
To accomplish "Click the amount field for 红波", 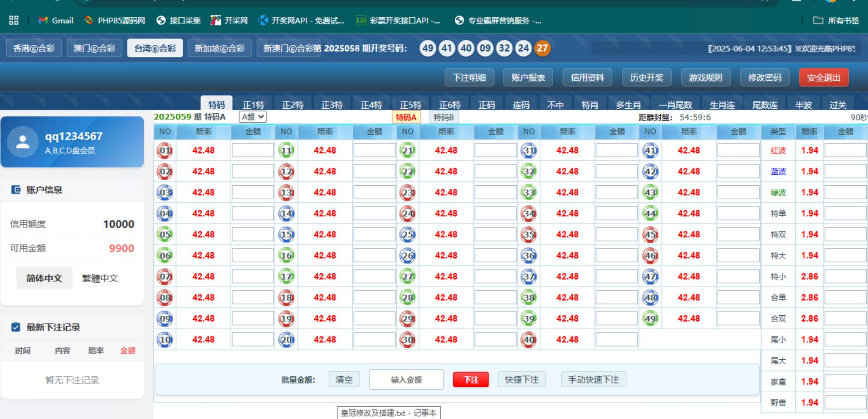I will pyautogui.click(x=845, y=150).
